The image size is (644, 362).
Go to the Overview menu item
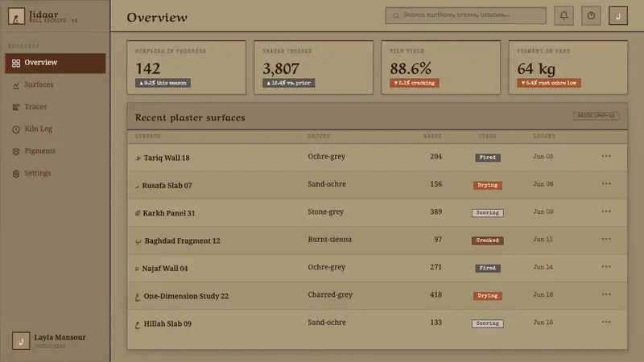coord(55,63)
